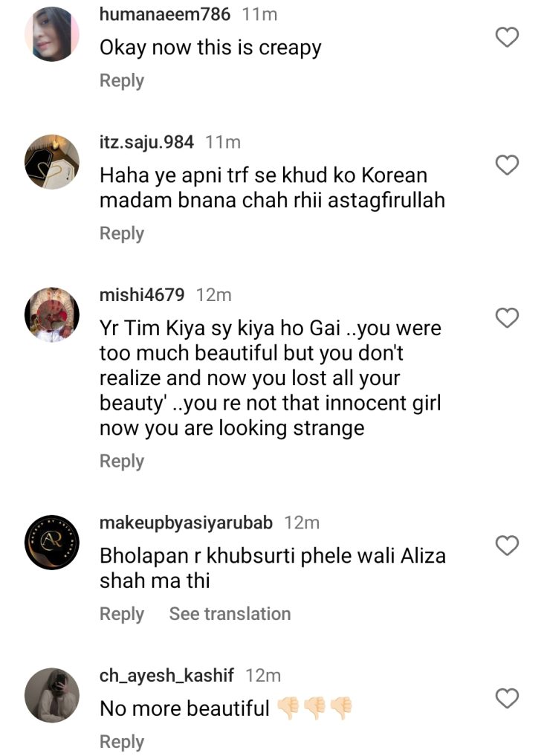Heart the 'No more beautiful' comment

507,699
